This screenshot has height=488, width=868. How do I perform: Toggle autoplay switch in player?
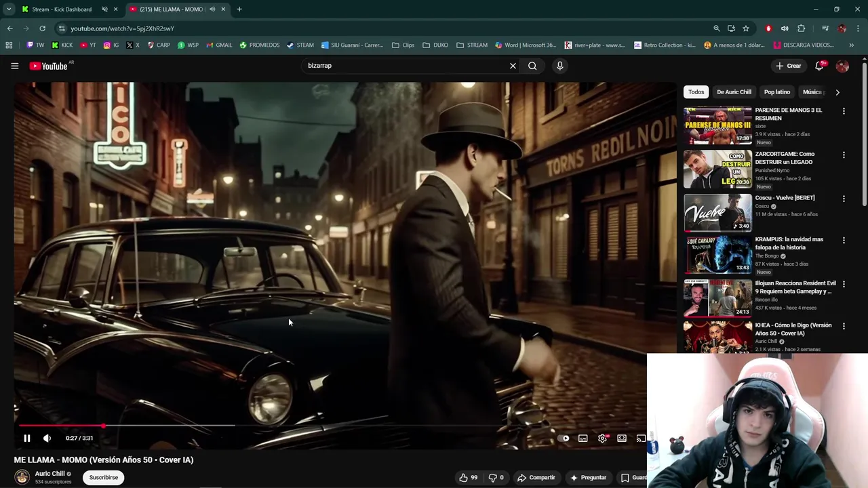point(564,438)
